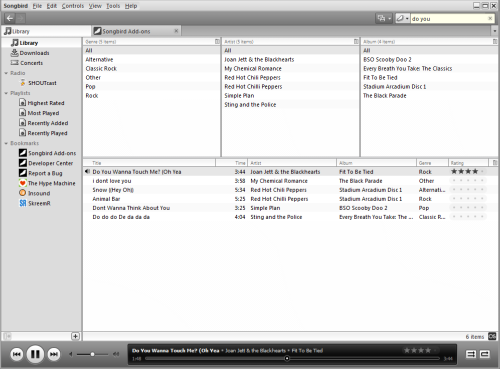This screenshot has width=500, height=369.
Task: Open the Highest Rated playlist
Action: [x=42, y=103]
